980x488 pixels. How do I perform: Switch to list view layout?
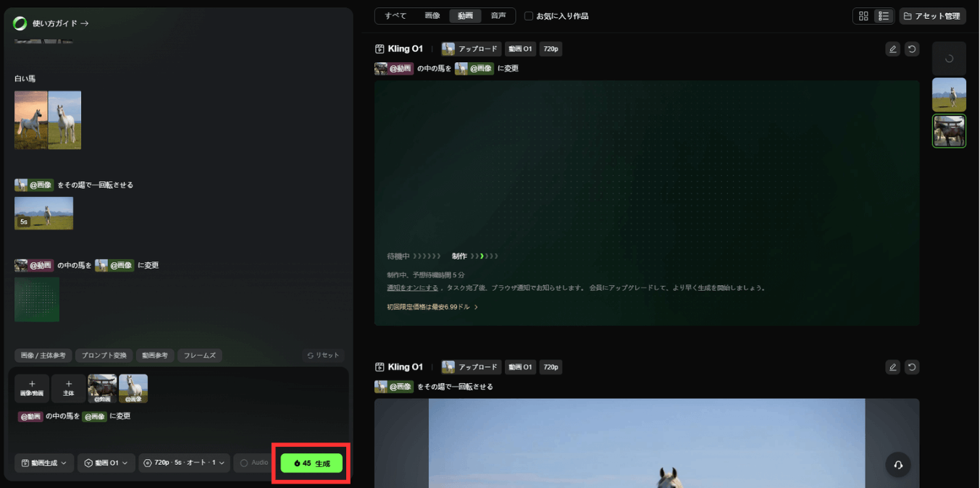[x=883, y=16]
